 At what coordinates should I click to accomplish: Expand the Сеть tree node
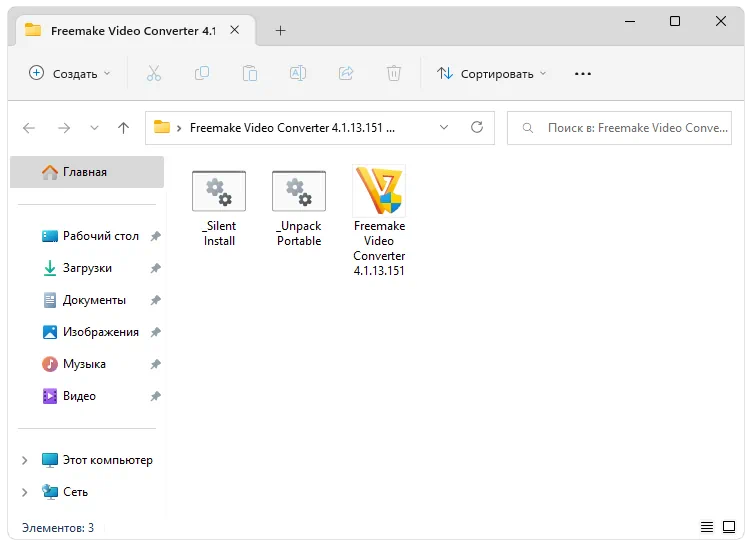click(x=24, y=492)
